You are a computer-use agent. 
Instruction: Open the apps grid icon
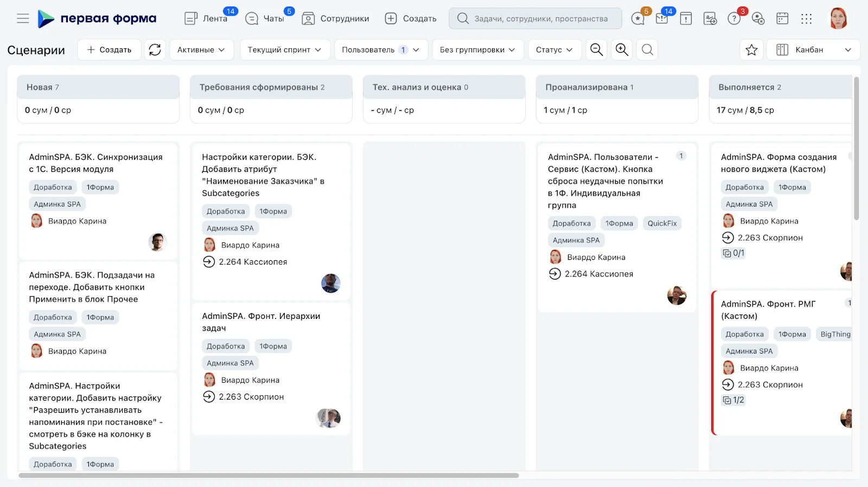(807, 18)
